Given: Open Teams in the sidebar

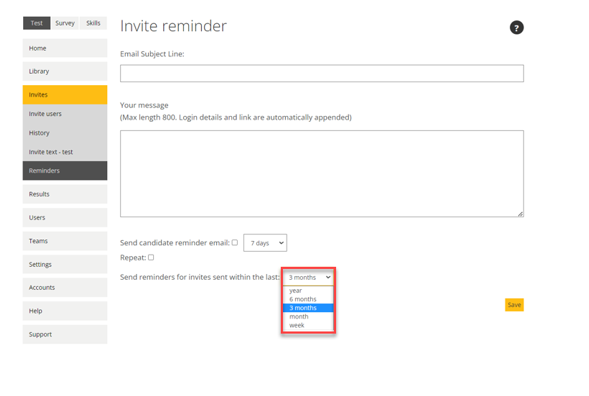Looking at the screenshot, I should 65,241.
